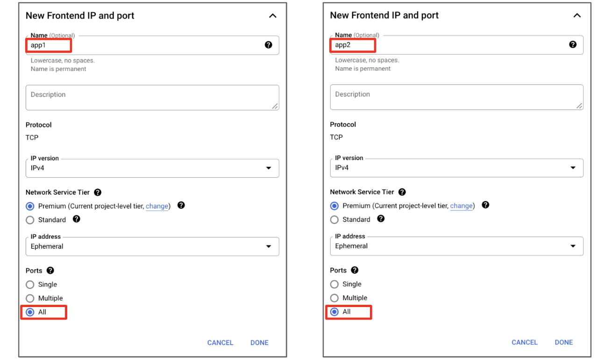Click Standard tier help icon in right panel
The width and height of the screenshot is (611, 364).
[x=381, y=218]
